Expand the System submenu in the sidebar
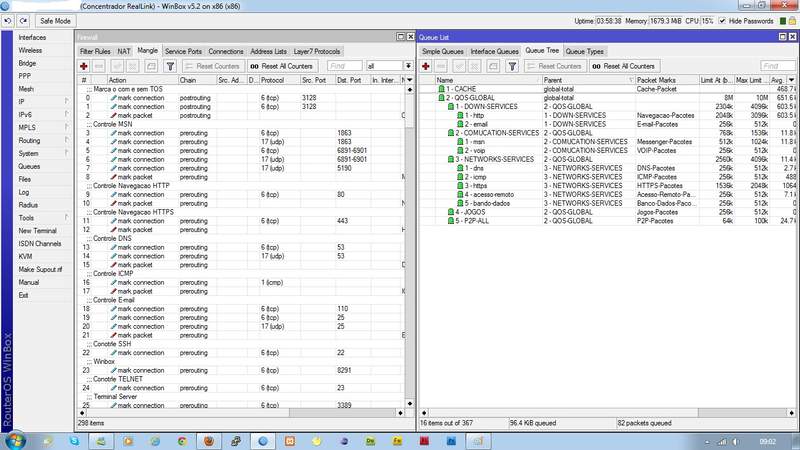800x450 pixels. (x=43, y=154)
